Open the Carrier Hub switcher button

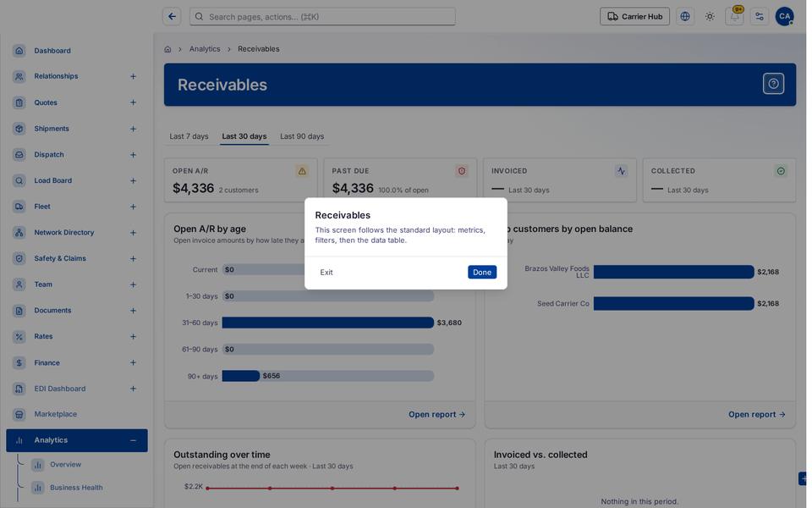tap(634, 17)
